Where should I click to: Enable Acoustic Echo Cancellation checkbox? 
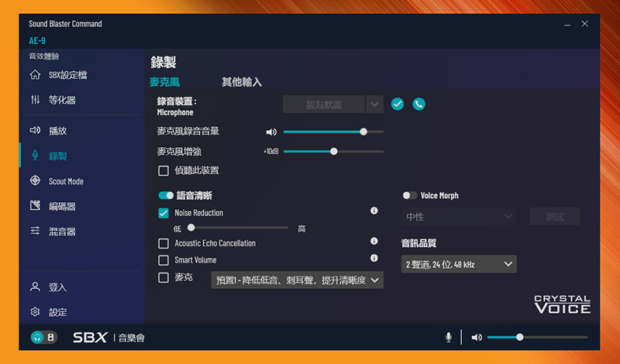pos(164,243)
